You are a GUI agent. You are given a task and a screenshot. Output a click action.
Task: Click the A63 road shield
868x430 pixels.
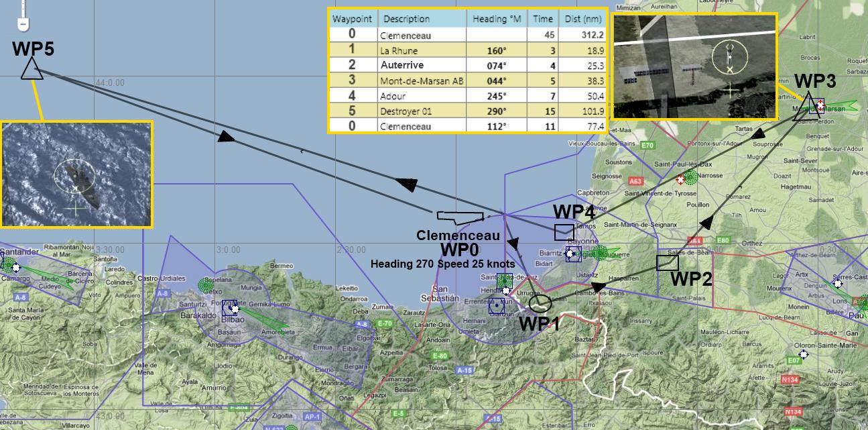click(635, 181)
